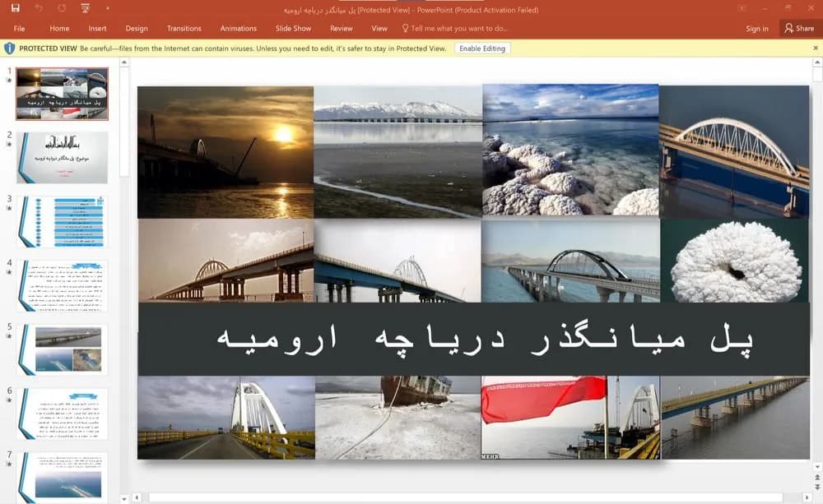Select slide 6 thumbnail
This screenshot has height=504, width=823.
tap(62, 414)
